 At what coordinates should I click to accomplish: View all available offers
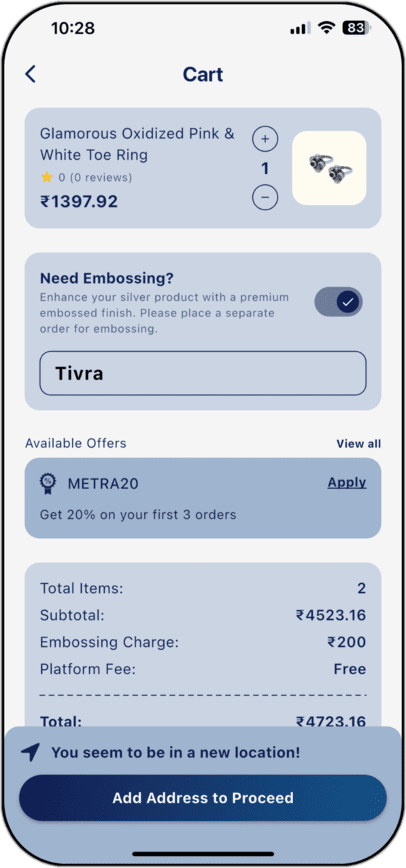point(358,444)
